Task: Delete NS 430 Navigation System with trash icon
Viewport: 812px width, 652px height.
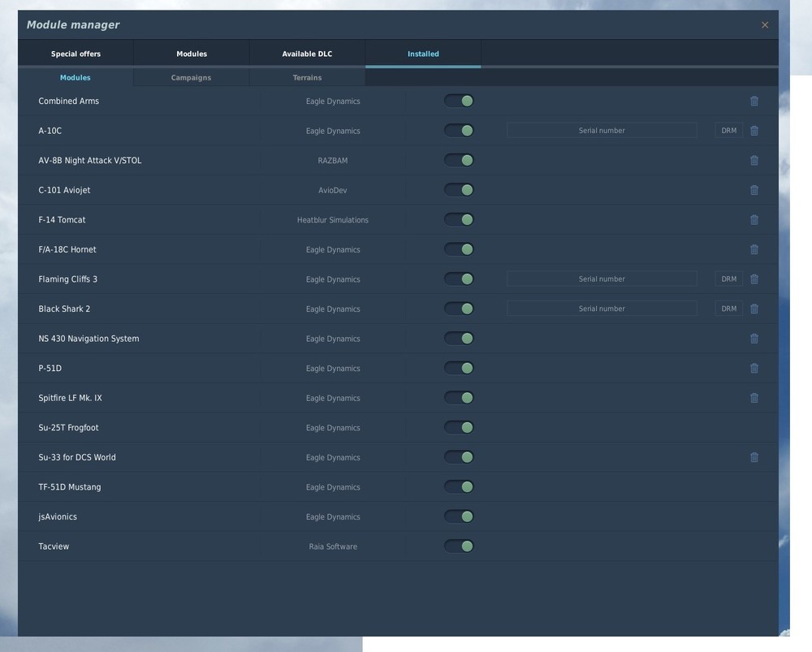Action: pos(754,339)
